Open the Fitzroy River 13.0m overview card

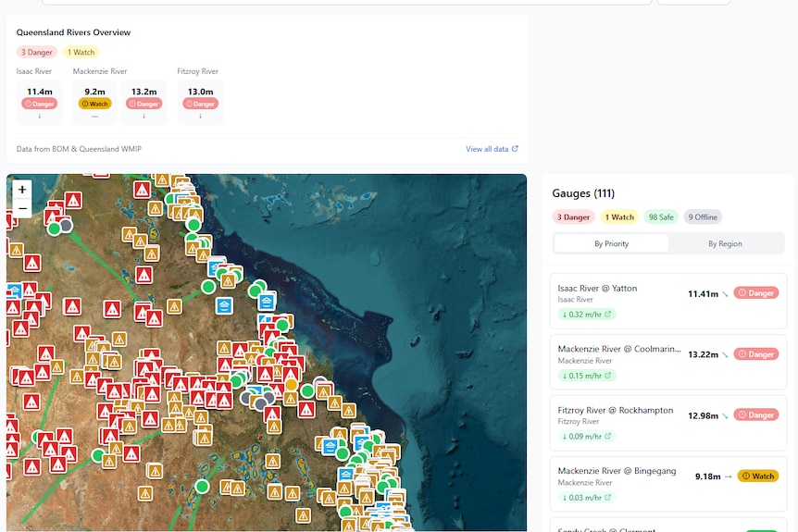pos(200,102)
